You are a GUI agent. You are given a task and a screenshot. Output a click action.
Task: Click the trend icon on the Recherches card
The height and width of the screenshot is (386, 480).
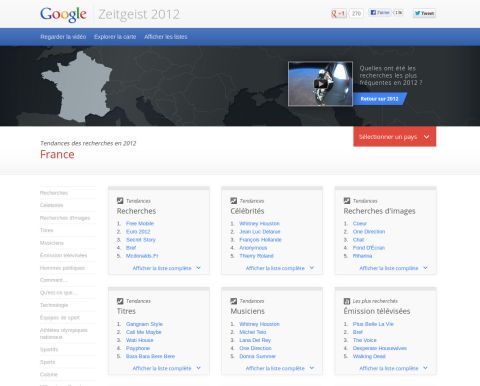120,201
